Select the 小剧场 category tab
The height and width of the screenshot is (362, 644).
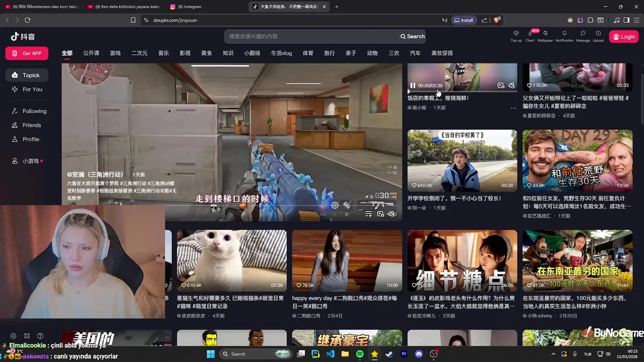tap(252, 53)
